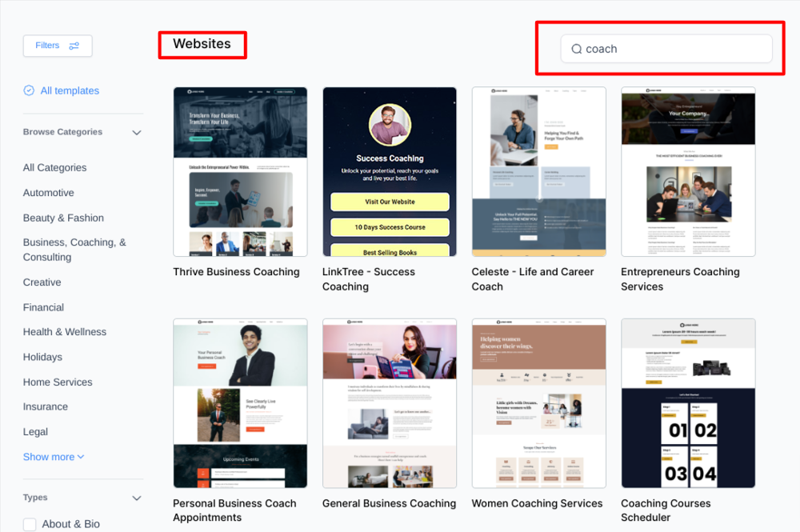Click the All templates checkmark icon

point(29,90)
